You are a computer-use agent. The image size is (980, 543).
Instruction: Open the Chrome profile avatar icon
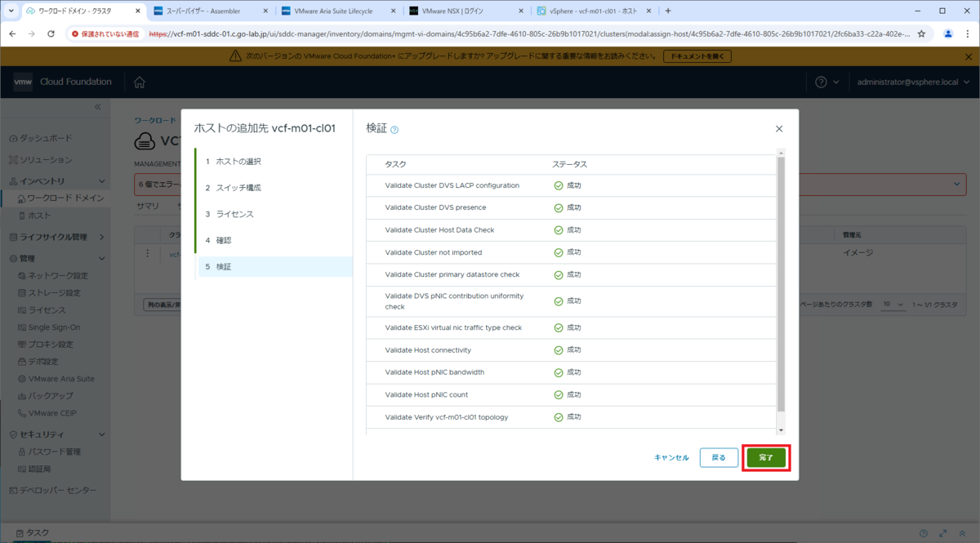click(x=947, y=33)
